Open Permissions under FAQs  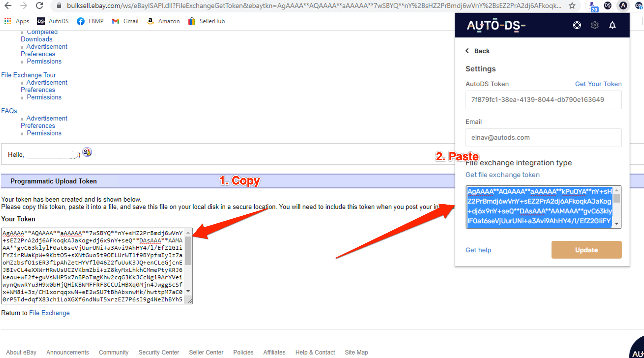click(44, 133)
